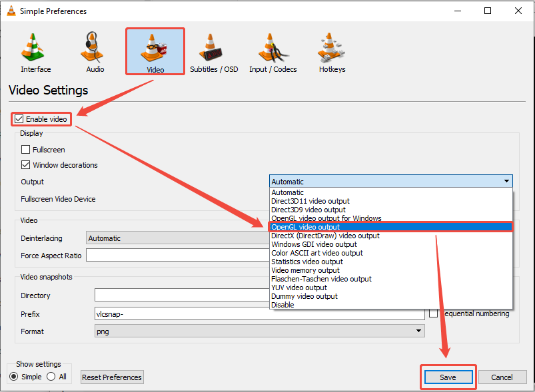Minimize the Simple Preferences window

click(458, 11)
